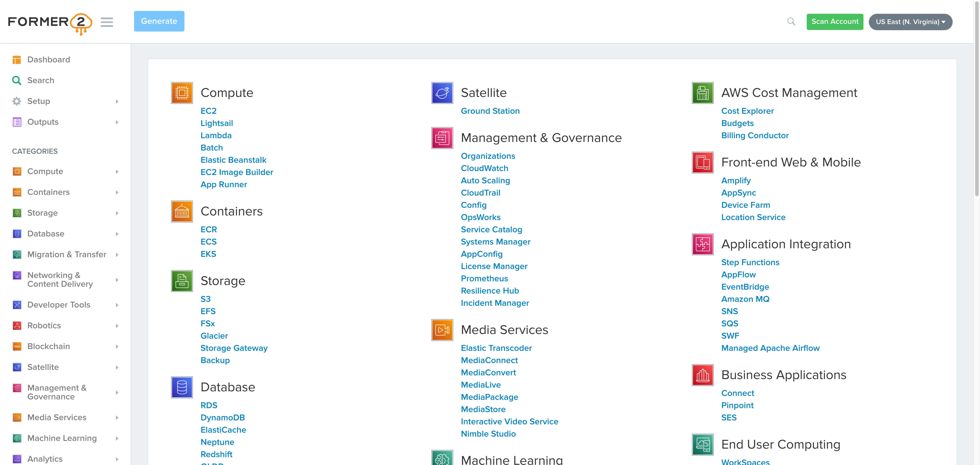
Task: Click the Application Integration puzzle icon
Action: pos(702,244)
